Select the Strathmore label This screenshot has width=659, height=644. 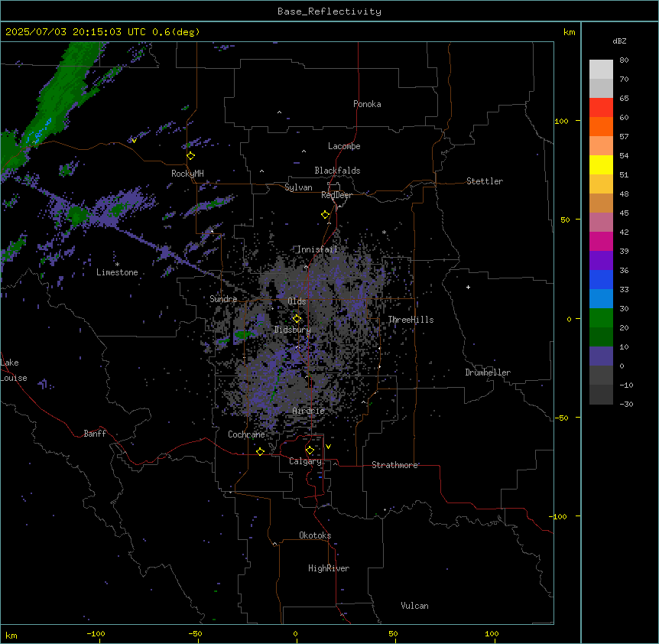tap(394, 465)
